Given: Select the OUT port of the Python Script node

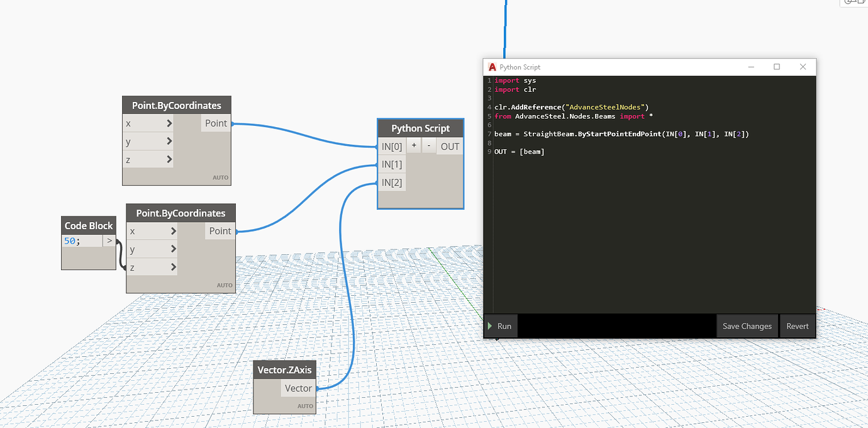Looking at the screenshot, I should click(x=449, y=145).
